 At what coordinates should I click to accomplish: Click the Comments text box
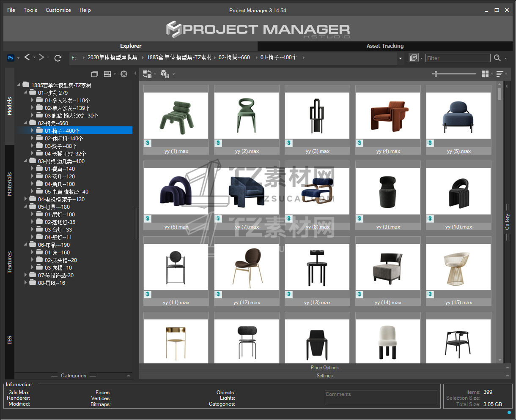pos(381,398)
